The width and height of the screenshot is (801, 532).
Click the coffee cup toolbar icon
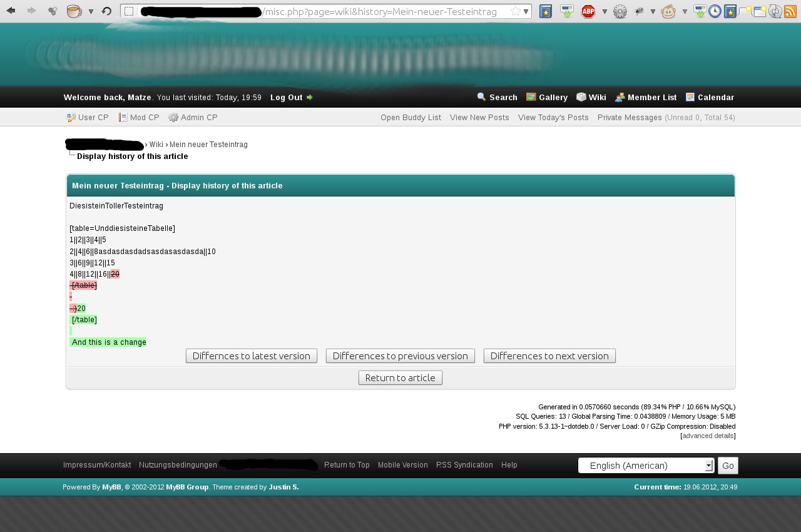(74, 11)
